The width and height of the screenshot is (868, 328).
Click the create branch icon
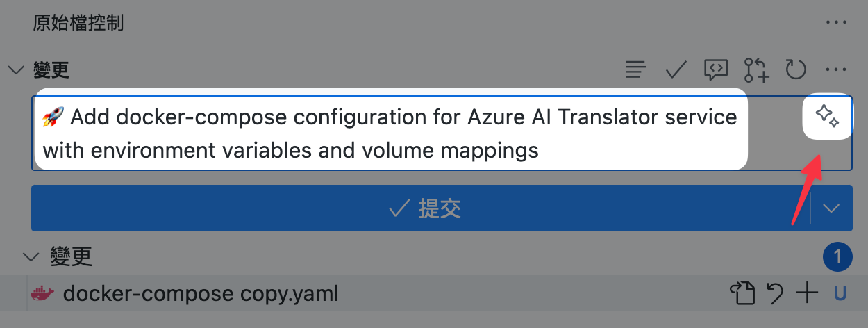(x=756, y=69)
